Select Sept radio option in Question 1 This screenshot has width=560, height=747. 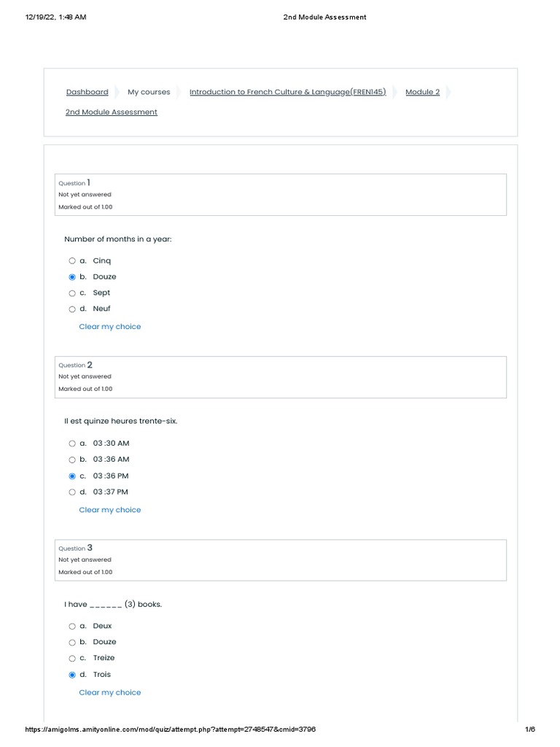[72, 293]
